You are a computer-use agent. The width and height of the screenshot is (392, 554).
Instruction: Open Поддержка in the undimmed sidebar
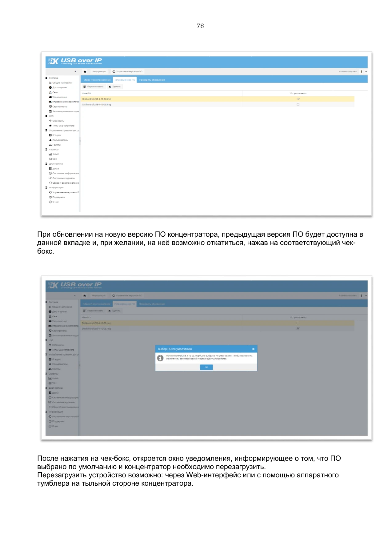(57, 197)
